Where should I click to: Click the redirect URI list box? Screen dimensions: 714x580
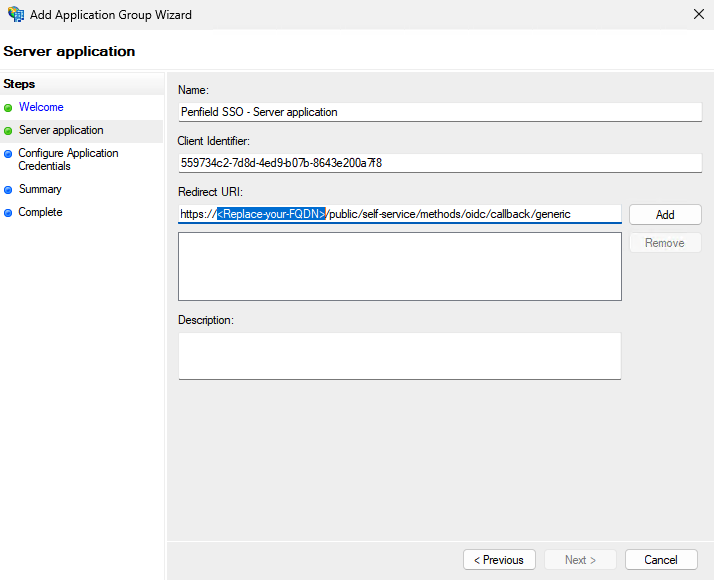click(400, 266)
